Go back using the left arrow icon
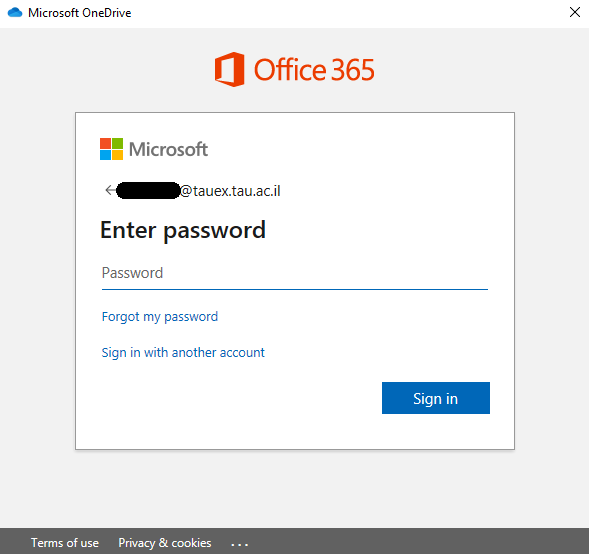 click(110, 190)
